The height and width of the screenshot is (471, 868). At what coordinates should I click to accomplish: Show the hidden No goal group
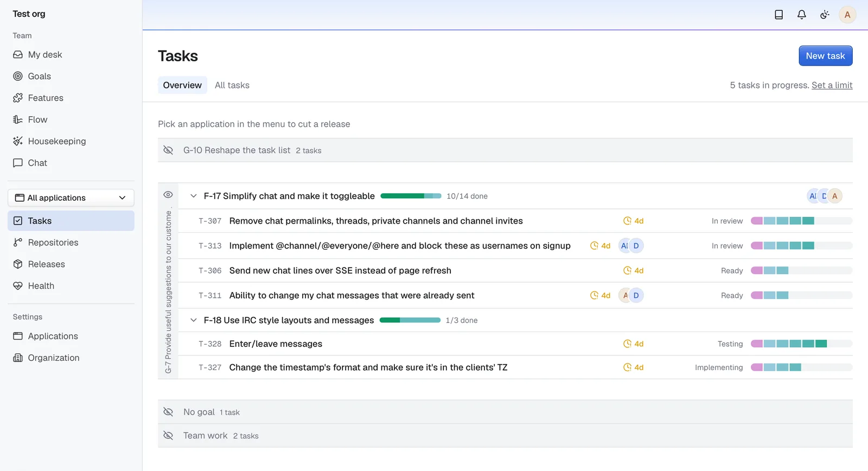tap(168, 412)
